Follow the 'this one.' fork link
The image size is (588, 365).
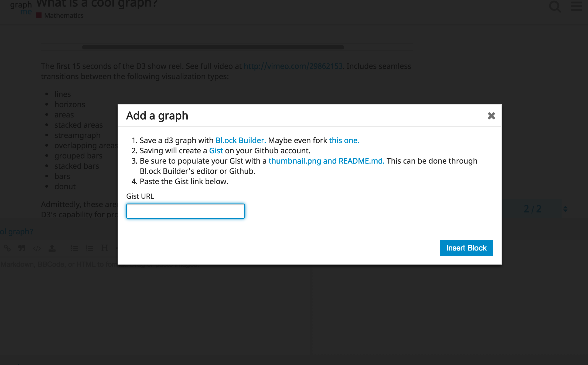pyautogui.click(x=344, y=140)
